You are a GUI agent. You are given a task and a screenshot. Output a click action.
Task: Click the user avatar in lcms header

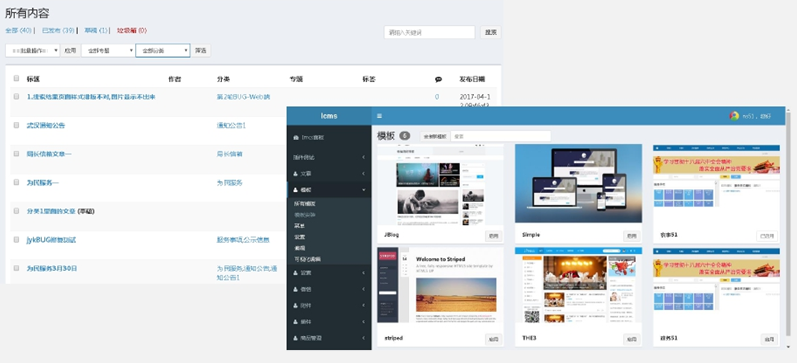[734, 116]
